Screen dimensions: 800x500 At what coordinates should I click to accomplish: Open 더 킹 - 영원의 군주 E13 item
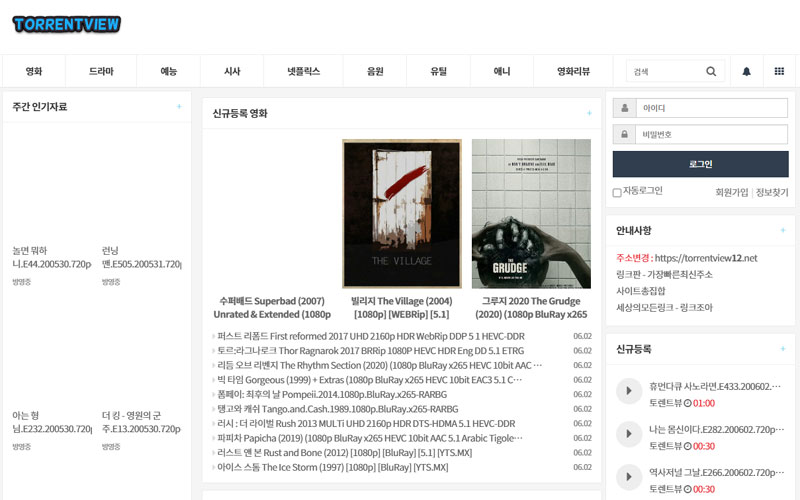141,422
